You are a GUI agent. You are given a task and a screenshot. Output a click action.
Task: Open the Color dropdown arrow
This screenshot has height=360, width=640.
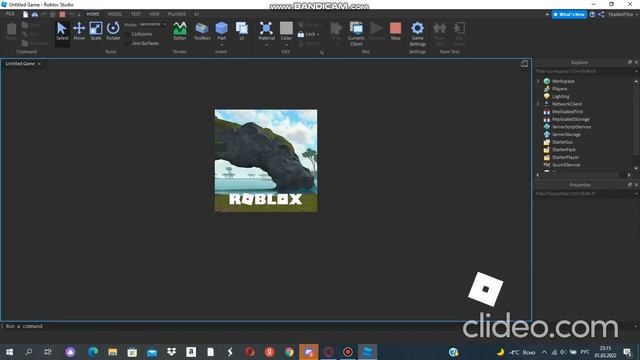coord(286,44)
